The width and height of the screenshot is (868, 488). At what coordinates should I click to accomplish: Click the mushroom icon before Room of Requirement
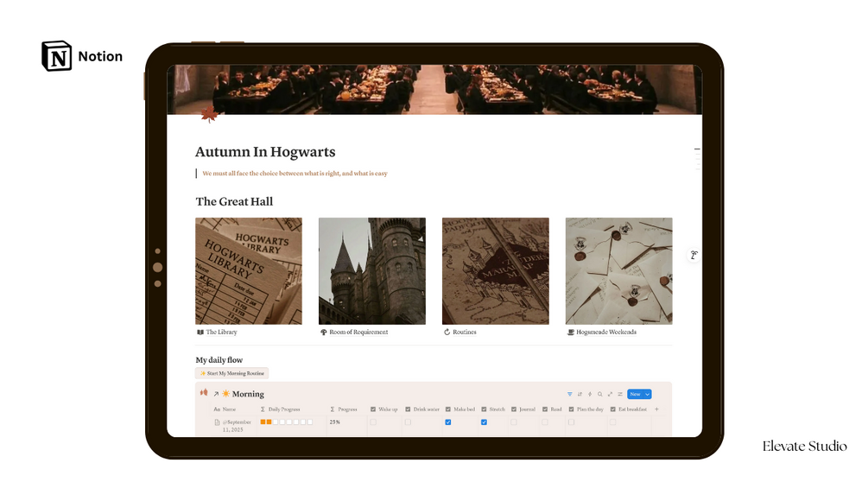(x=324, y=332)
